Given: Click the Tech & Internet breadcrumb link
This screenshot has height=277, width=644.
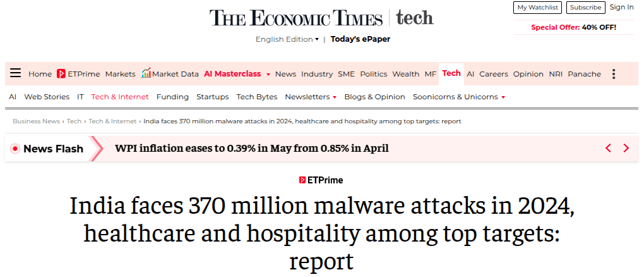Looking at the screenshot, I should pyautogui.click(x=112, y=121).
